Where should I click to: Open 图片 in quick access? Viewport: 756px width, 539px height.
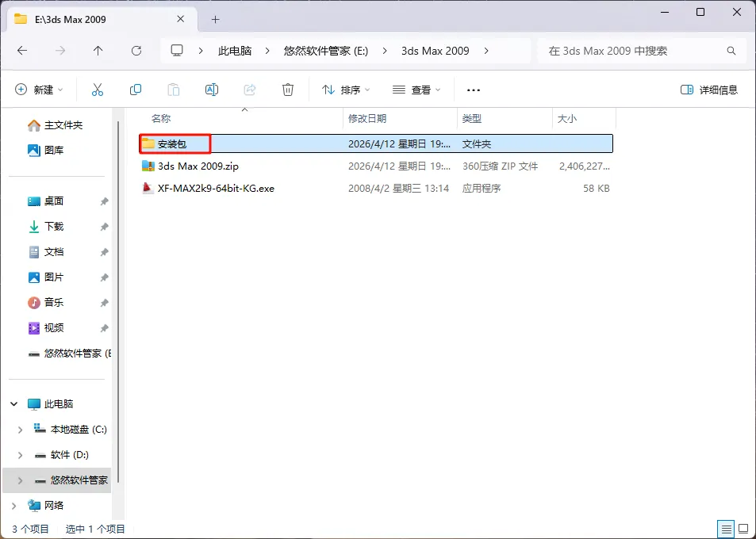coord(45,277)
